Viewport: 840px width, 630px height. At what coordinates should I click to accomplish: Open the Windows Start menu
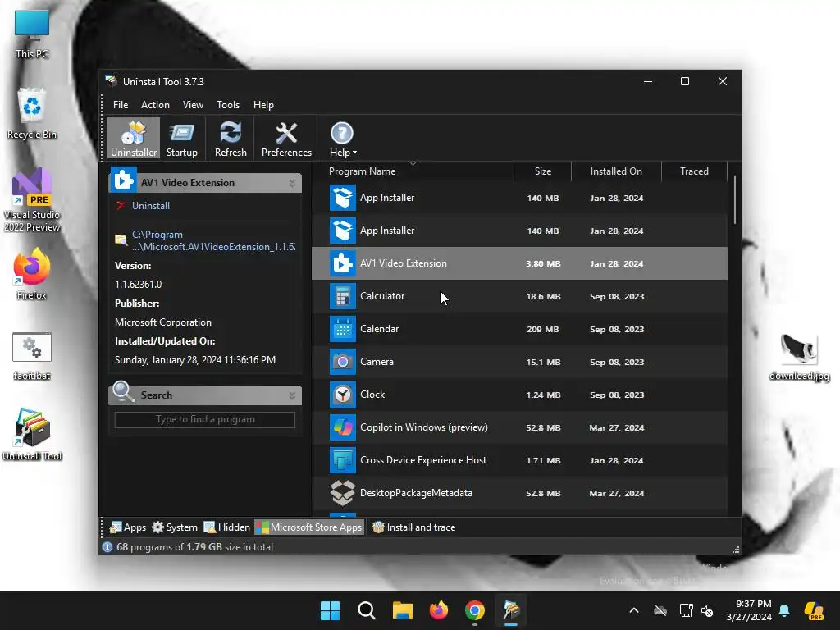click(x=330, y=610)
